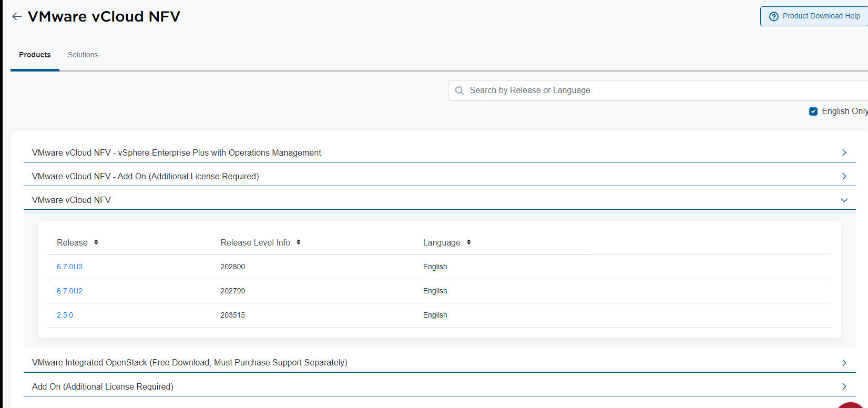The height and width of the screenshot is (408, 868).
Task: Click the back arrow beside VMware vCloud NFV
Action: pos(17,16)
